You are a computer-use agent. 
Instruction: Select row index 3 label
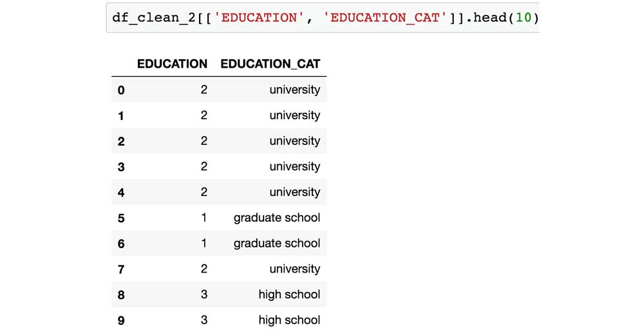121,167
